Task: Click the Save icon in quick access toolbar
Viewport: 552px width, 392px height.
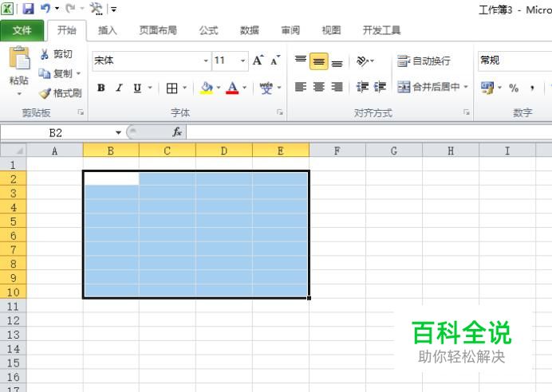Action: pyautogui.click(x=28, y=9)
